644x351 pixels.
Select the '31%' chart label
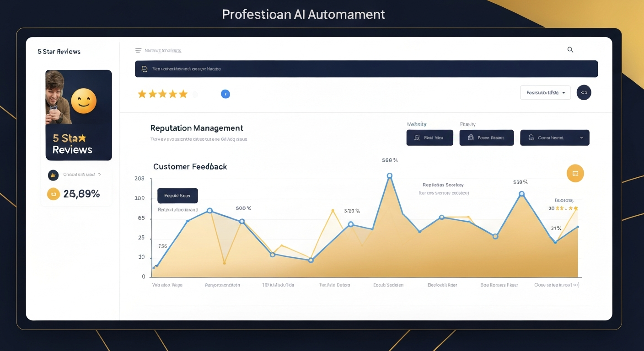(x=556, y=228)
